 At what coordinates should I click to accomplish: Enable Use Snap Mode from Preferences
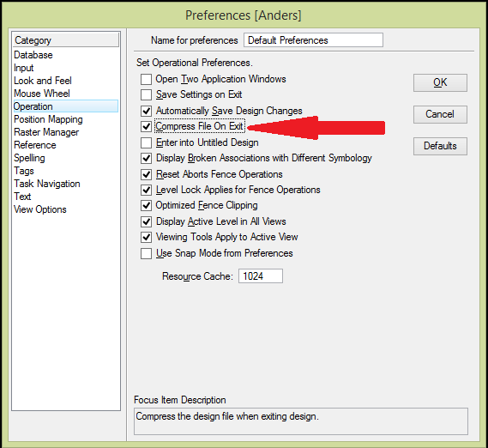click(146, 253)
